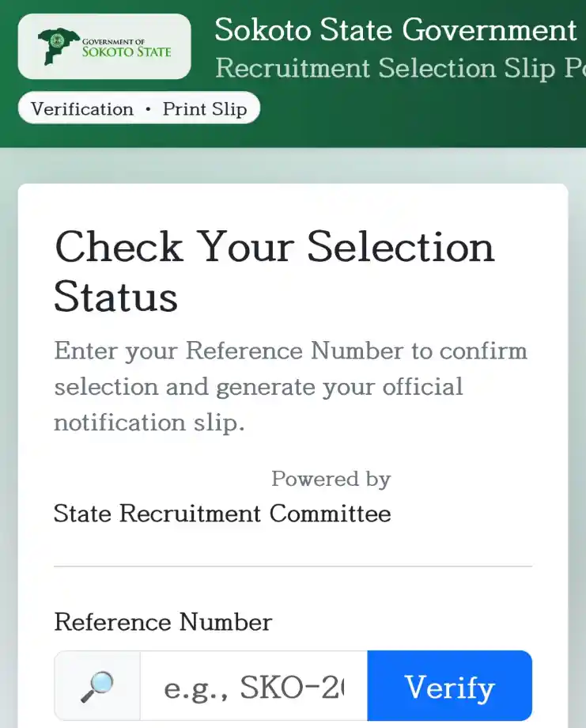
Task: Click the Reference Number field label
Action: (x=163, y=622)
